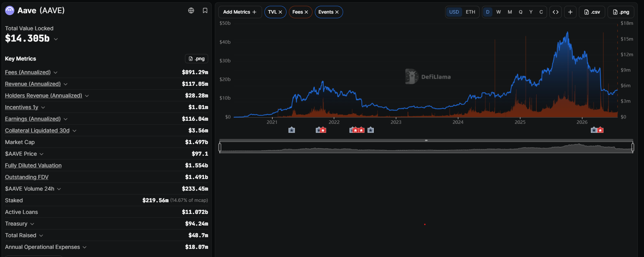
Task: Grab the left handle of the range slider
Action: (x=220, y=147)
